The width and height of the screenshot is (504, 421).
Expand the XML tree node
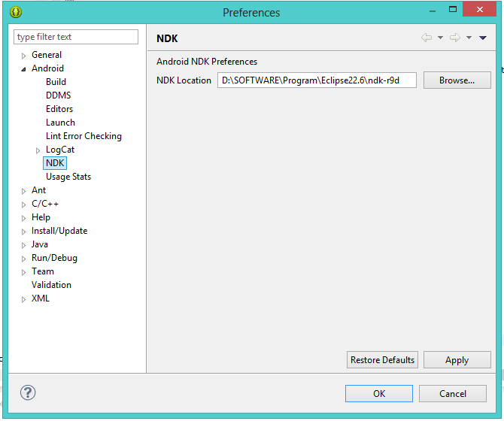tap(23, 299)
